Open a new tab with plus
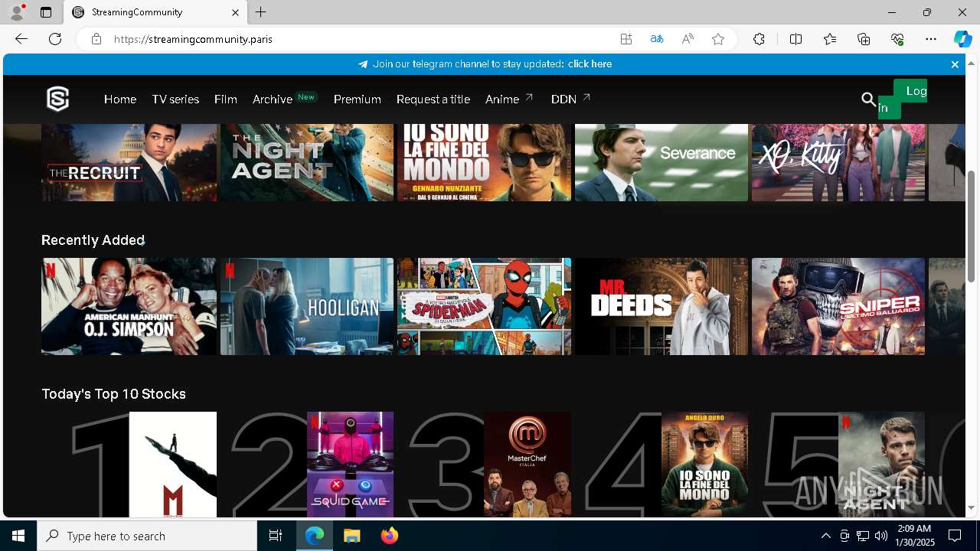 pos(261,12)
